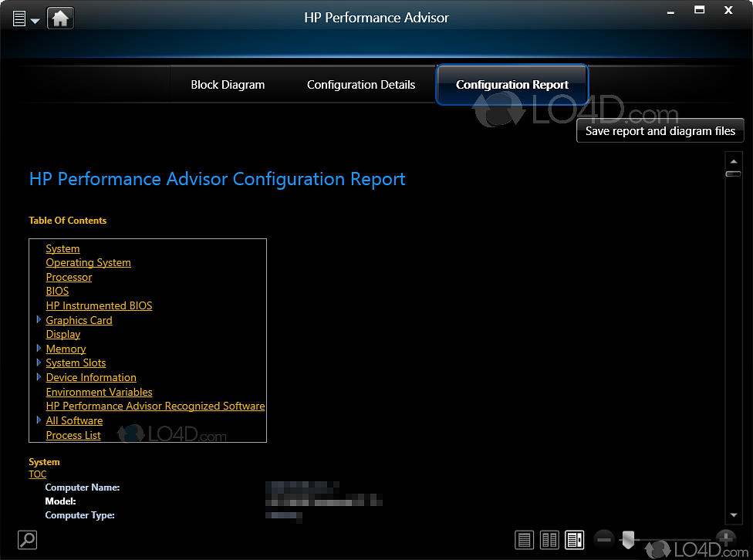Image resolution: width=753 pixels, height=560 pixels.
Task: Switch to two-column report view
Action: point(549,540)
